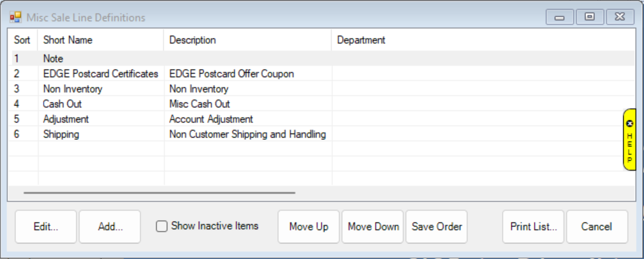This screenshot has width=644, height=259.
Task: Click the Department column header
Action: [x=361, y=40]
